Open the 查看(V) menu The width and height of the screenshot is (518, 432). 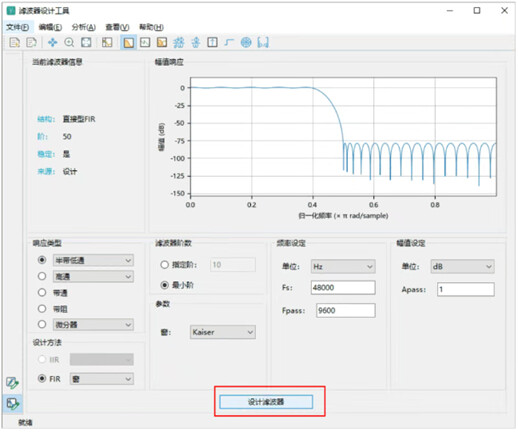(117, 27)
